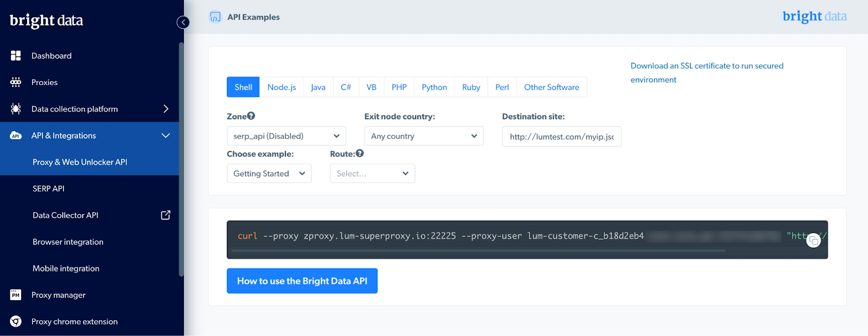Click the API Examples code icon
Screen dimensions: 868x336
(215, 17)
